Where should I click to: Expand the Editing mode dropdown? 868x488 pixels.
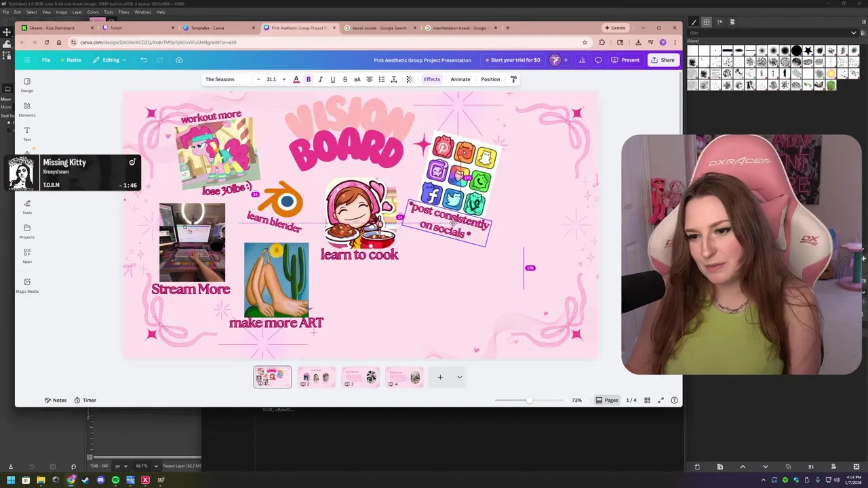click(x=110, y=60)
